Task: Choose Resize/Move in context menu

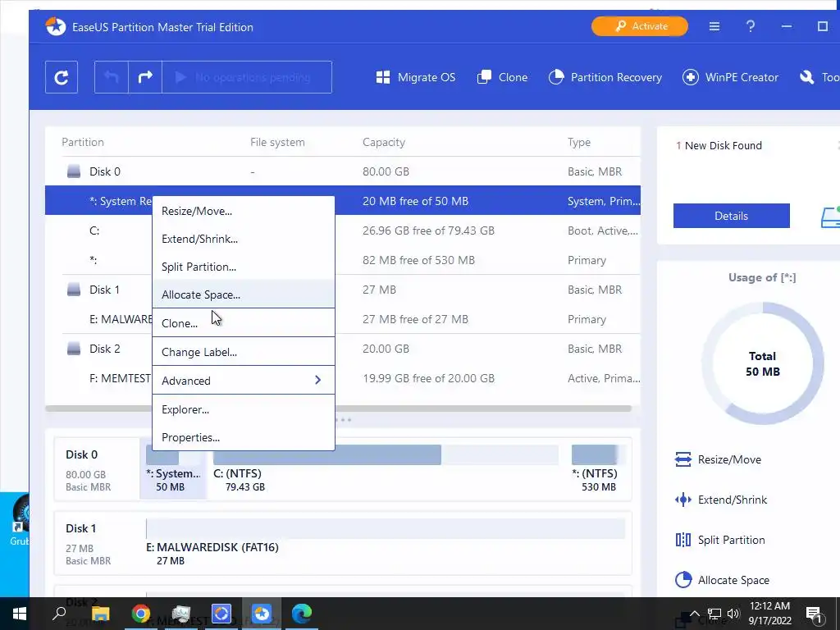Action: pyautogui.click(x=244, y=211)
